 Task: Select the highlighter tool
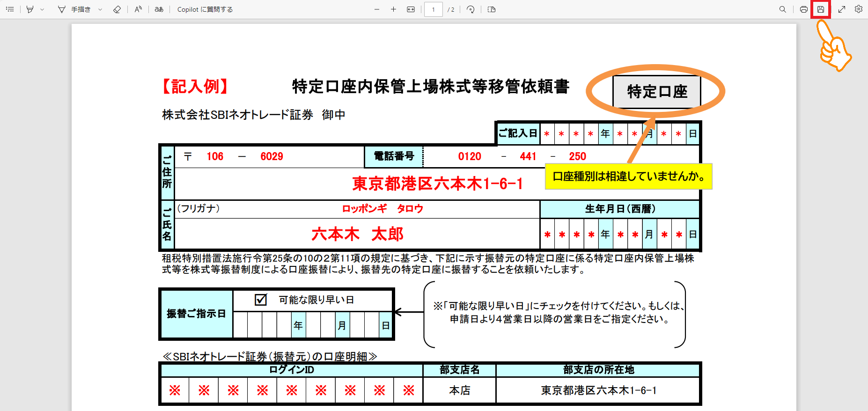coord(30,9)
